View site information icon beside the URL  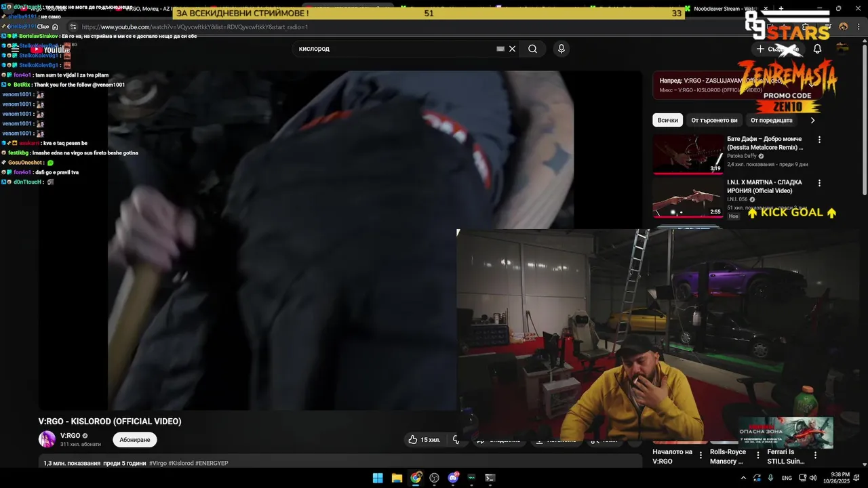click(73, 27)
